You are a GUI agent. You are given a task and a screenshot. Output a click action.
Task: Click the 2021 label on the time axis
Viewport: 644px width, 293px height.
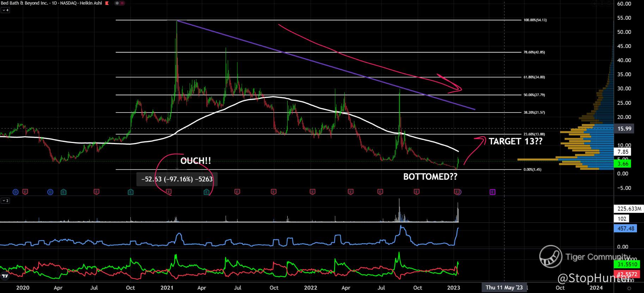click(167, 288)
